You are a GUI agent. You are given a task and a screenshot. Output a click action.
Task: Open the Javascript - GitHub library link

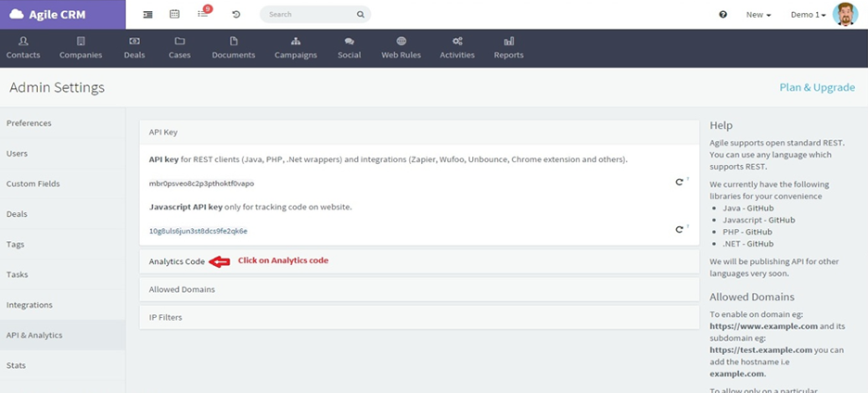pos(759,220)
